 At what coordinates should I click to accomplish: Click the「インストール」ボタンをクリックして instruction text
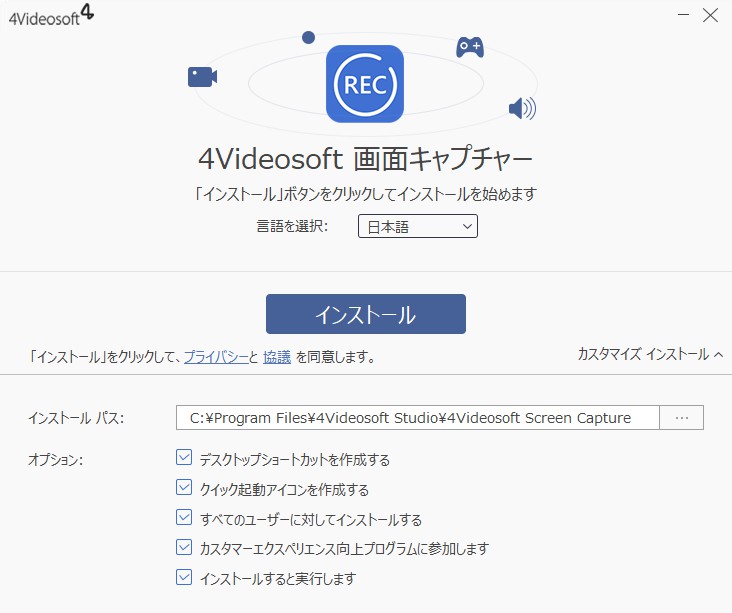click(366, 194)
